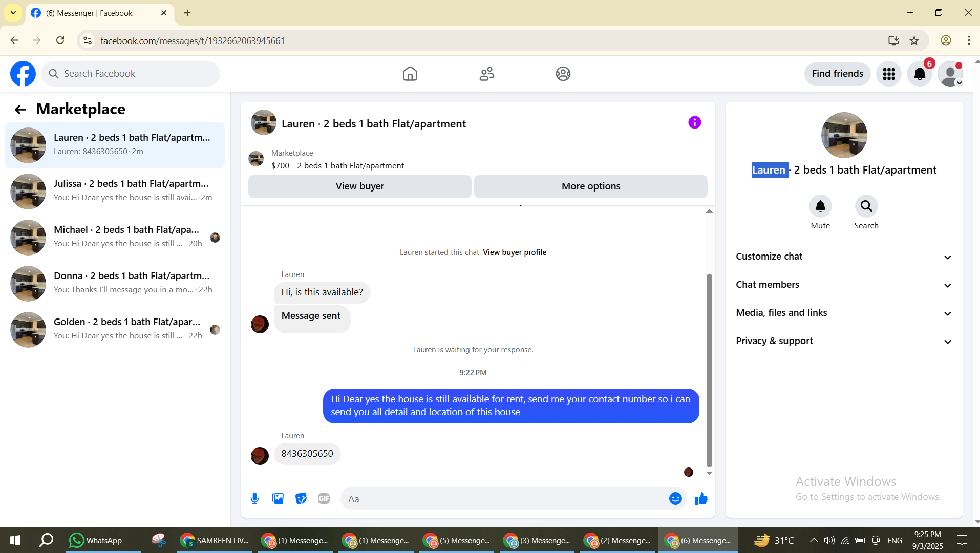980x553 pixels.
Task: Click the chat scroll up arrow
Action: tap(709, 211)
